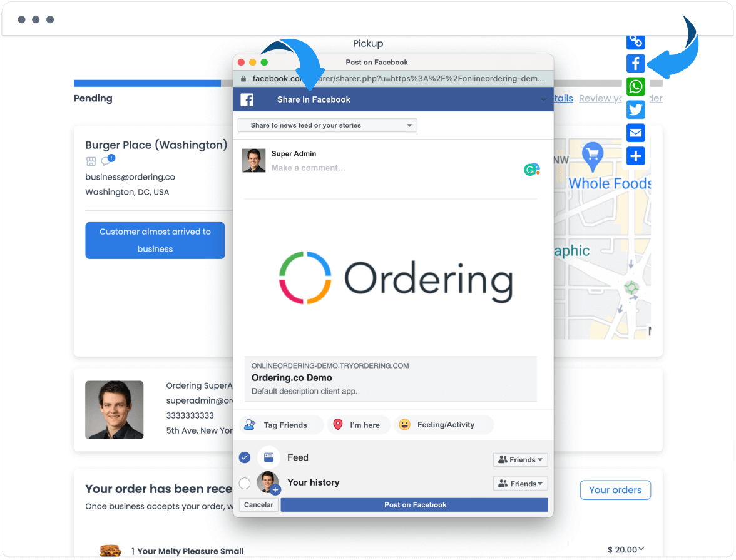The width and height of the screenshot is (736, 560).
Task: Click business@ordering.co email text
Action: (130, 177)
